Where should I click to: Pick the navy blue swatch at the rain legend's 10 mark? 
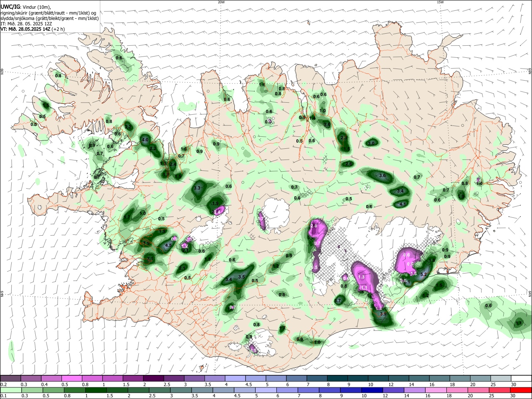371,390
